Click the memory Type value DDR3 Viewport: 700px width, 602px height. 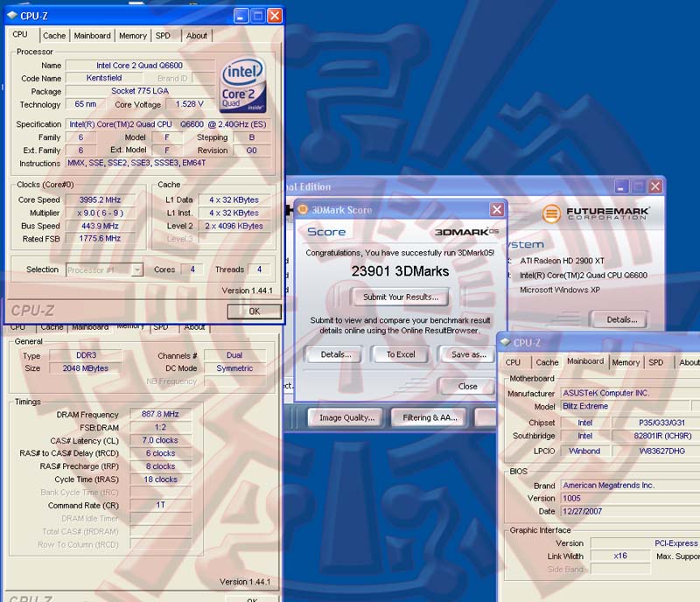tap(86, 355)
